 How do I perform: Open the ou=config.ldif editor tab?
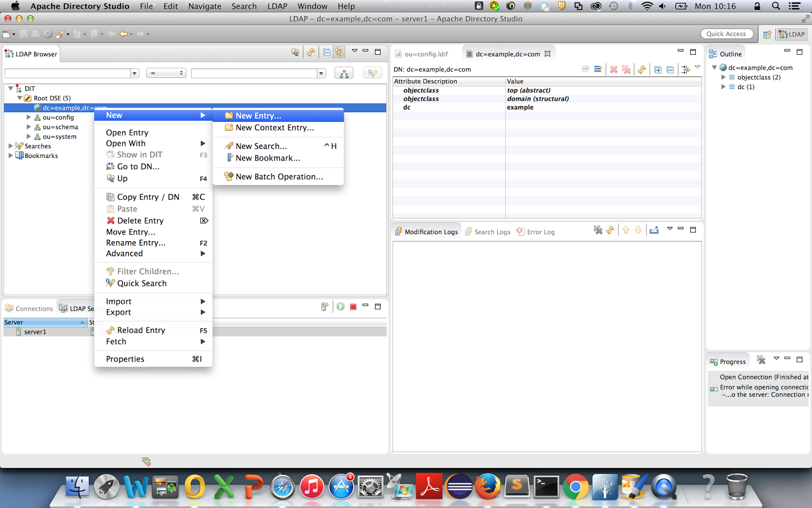(422, 54)
